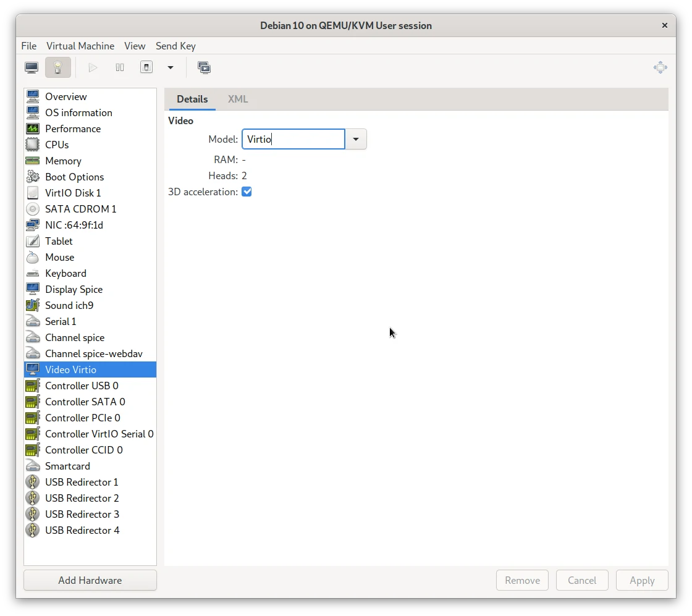Open the Virtual Machine menu

pos(80,46)
